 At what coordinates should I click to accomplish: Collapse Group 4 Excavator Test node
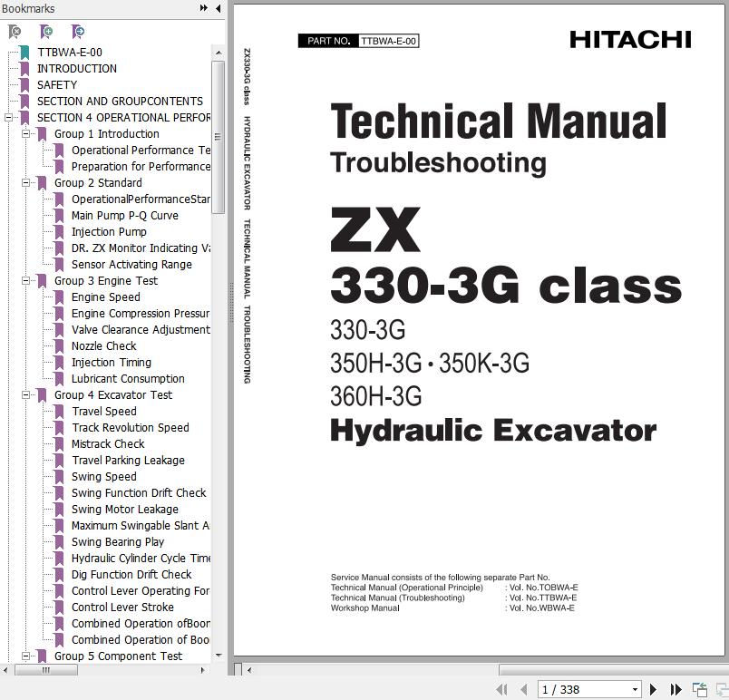tap(26, 395)
